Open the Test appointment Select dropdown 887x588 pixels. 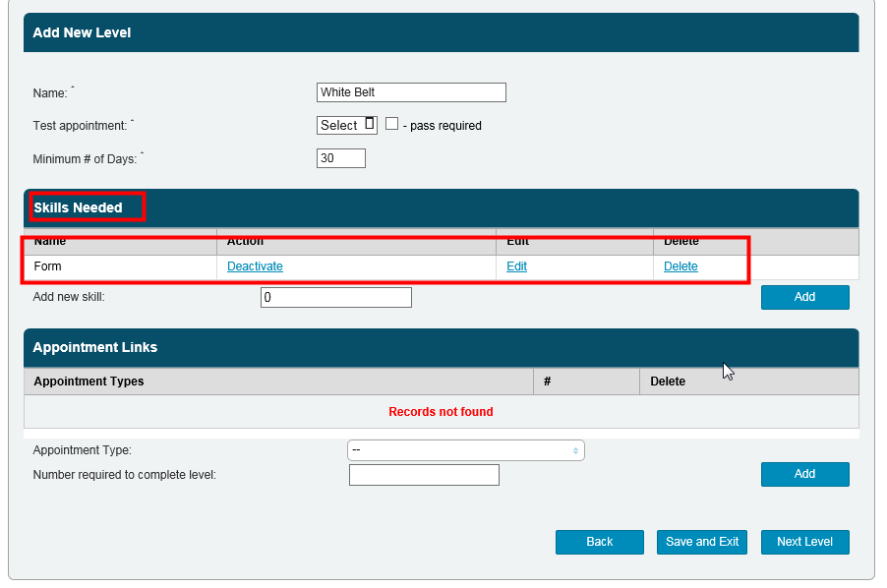coord(347,125)
